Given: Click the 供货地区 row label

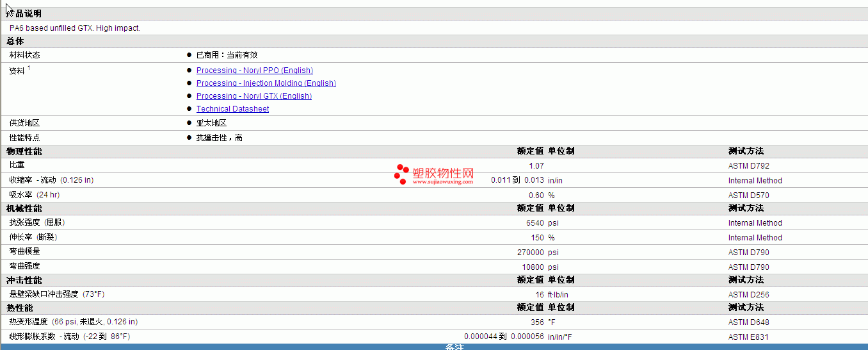Looking at the screenshot, I should pos(25,123).
